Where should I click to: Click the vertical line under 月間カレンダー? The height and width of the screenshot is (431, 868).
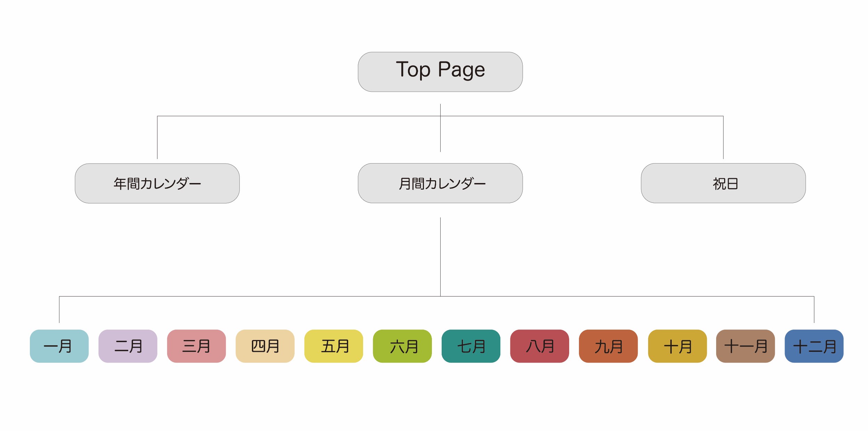coord(440,257)
